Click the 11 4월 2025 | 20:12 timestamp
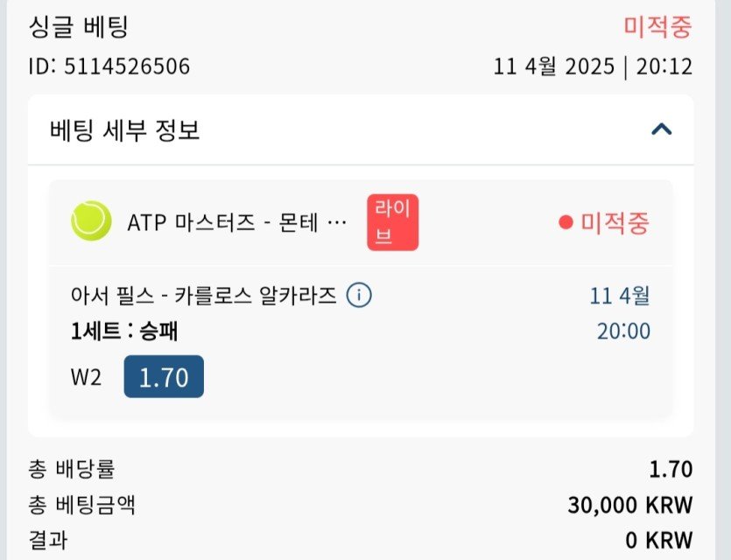The image size is (731, 560). tap(593, 66)
